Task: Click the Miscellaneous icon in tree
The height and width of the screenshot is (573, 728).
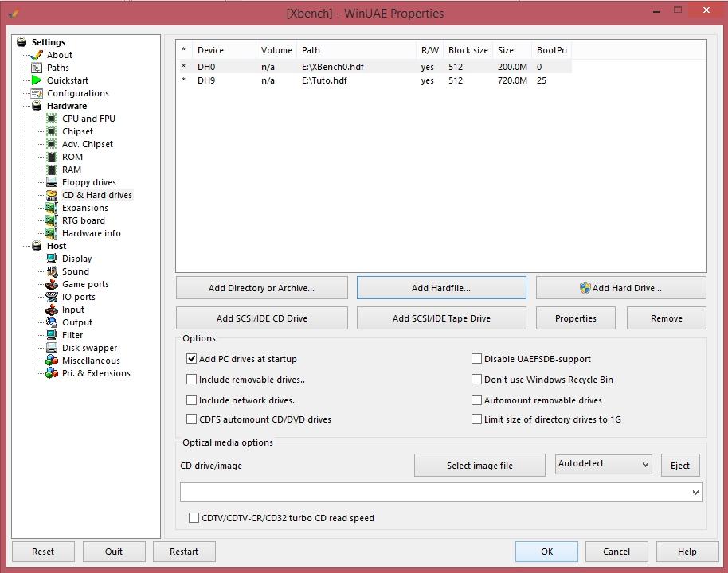Action: point(52,361)
